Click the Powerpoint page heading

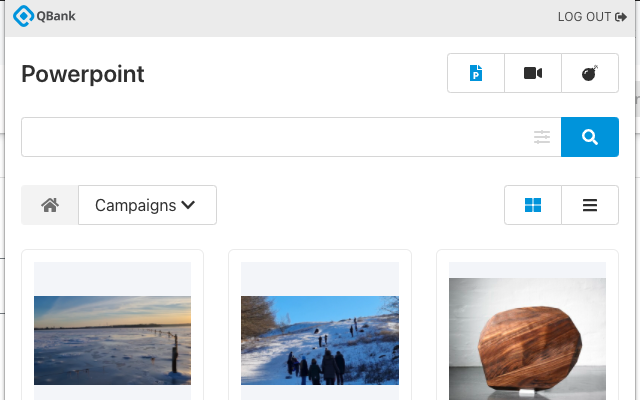pyautogui.click(x=83, y=74)
